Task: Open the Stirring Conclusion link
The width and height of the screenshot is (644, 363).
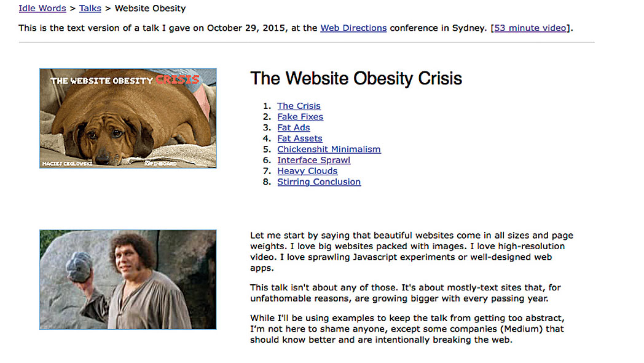Action: point(319,182)
